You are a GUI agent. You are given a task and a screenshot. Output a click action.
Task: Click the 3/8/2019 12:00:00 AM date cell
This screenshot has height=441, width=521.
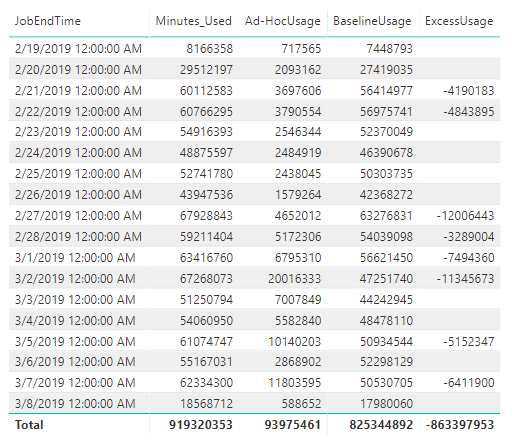[x=75, y=404]
